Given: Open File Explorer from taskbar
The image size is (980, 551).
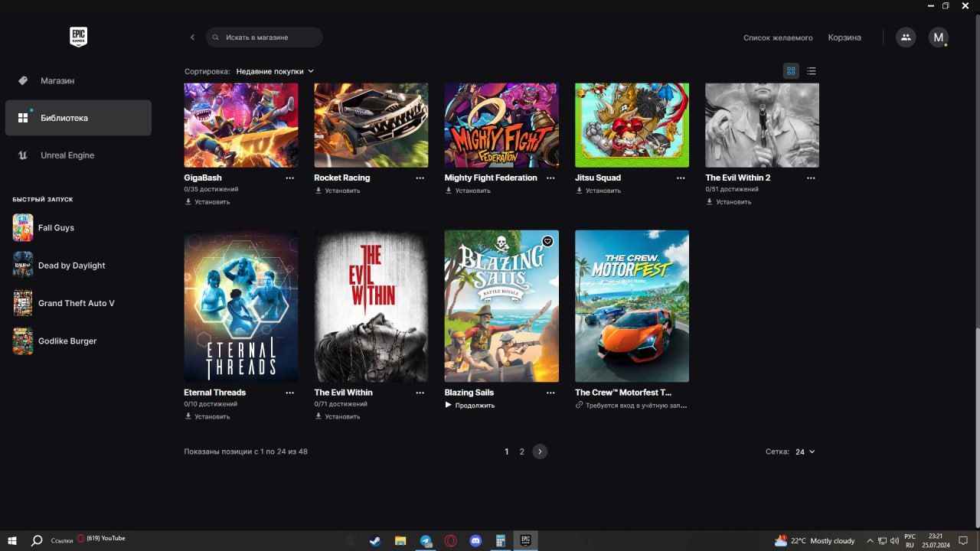Looking at the screenshot, I should coord(400,540).
